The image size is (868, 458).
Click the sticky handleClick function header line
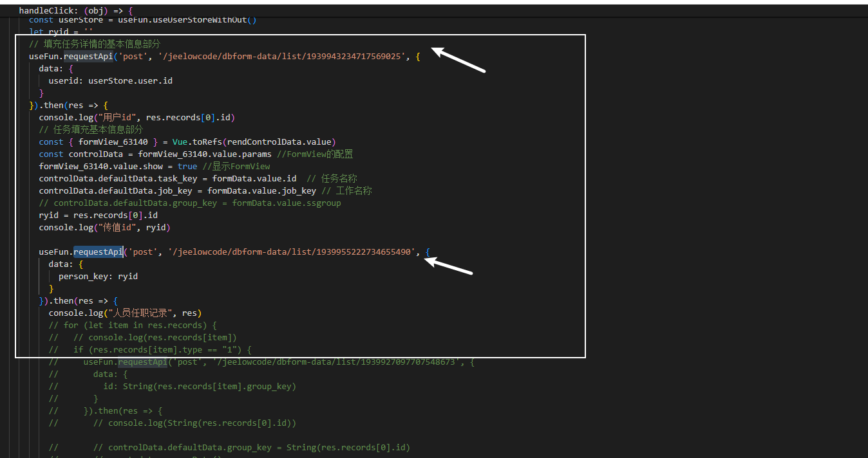tap(75, 11)
